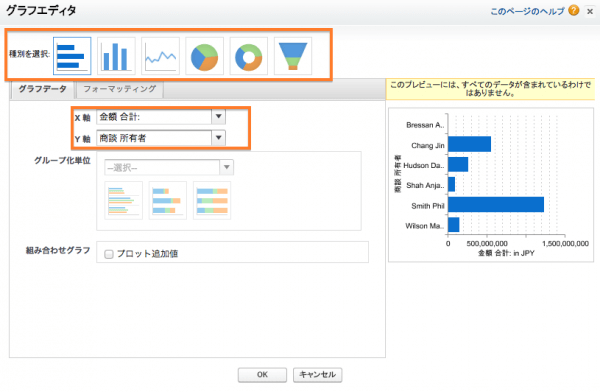Select the horizontal bar chart type
Screen dimensions: 600x392
[x=72, y=56]
